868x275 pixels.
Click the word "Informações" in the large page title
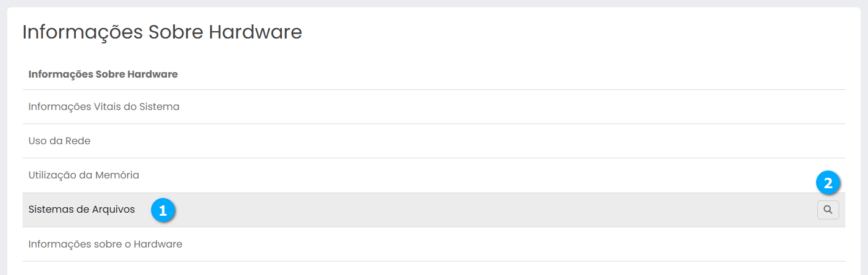pyautogui.click(x=83, y=32)
